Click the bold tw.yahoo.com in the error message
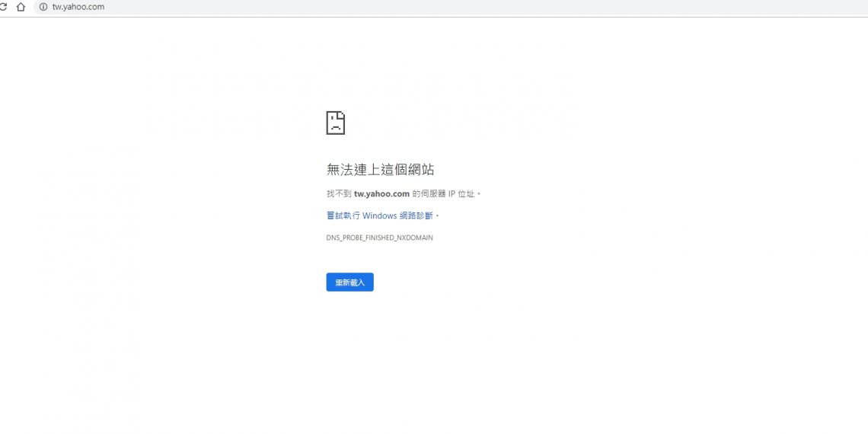The height and width of the screenshot is (434, 868). coord(381,193)
